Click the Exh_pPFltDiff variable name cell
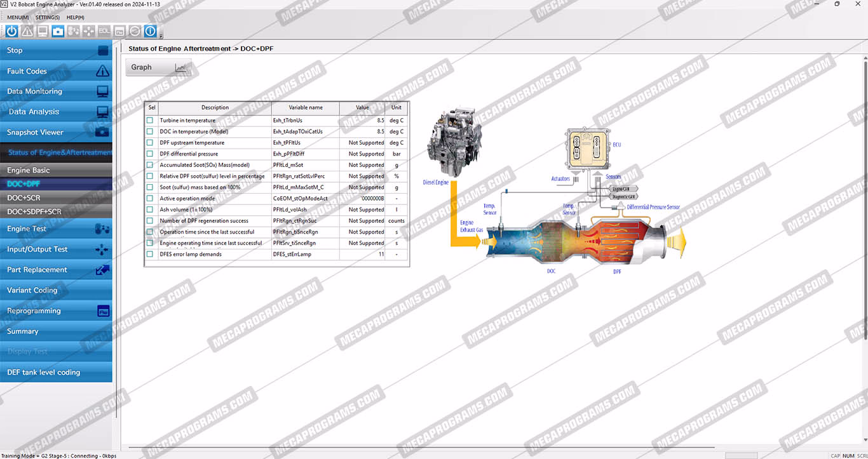Viewport: 868px width, 459px height. click(x=306, y=154)
